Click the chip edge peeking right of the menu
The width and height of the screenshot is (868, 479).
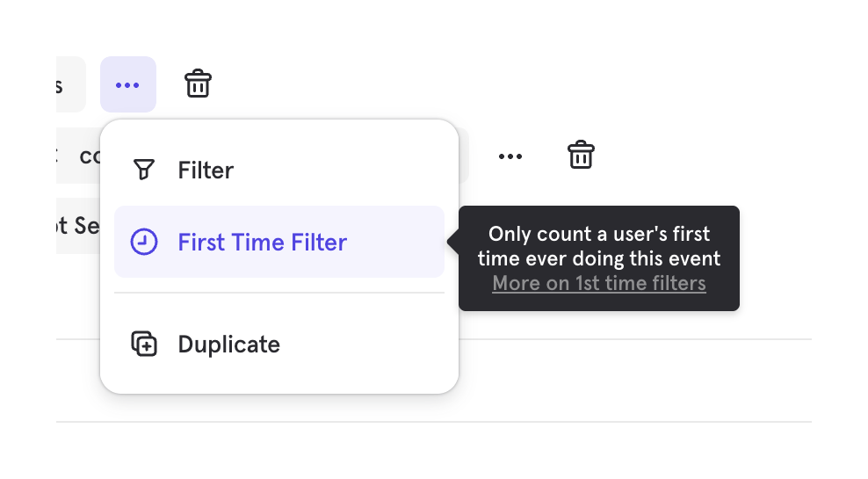pyautogui.click(x=464, y=156)
